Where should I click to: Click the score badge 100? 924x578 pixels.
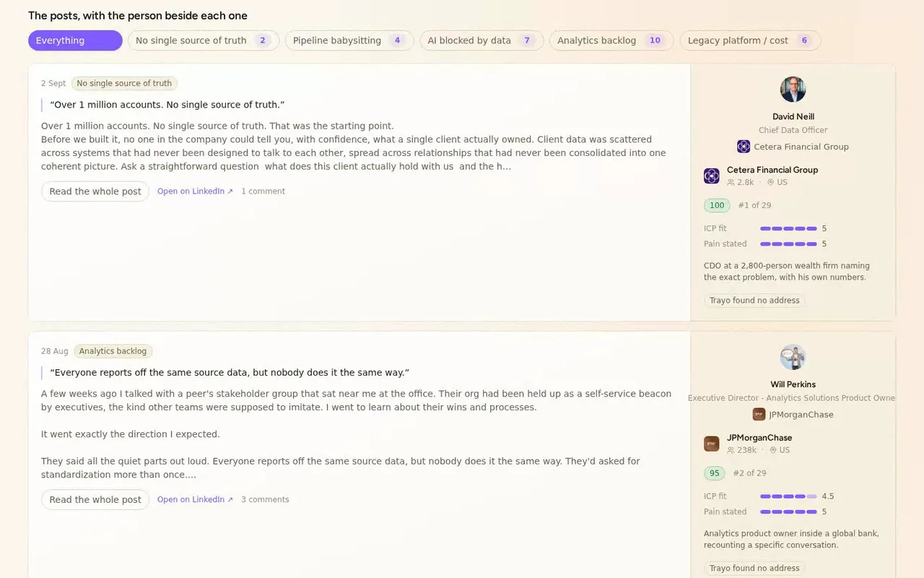coord(717,205)
